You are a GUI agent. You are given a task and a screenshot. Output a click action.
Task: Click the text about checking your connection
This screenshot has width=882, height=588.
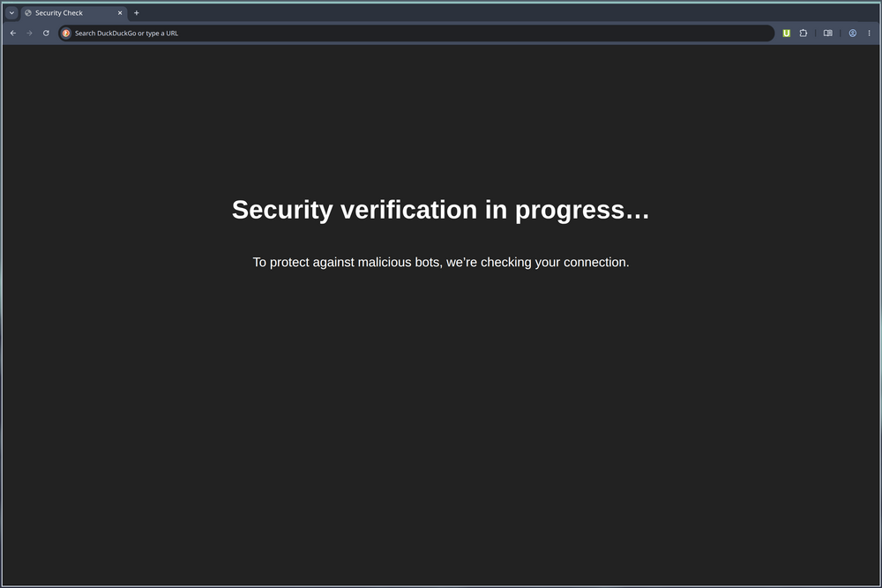(441, 263)
